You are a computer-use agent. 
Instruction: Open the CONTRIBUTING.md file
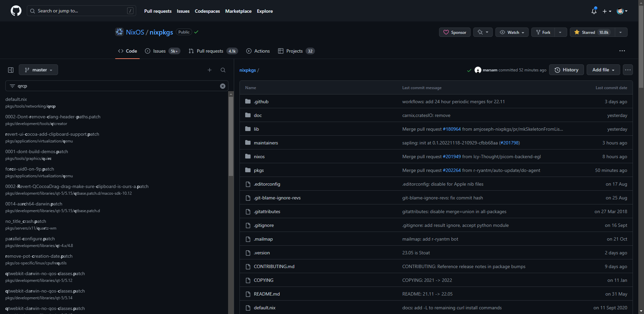pos(274,266)
